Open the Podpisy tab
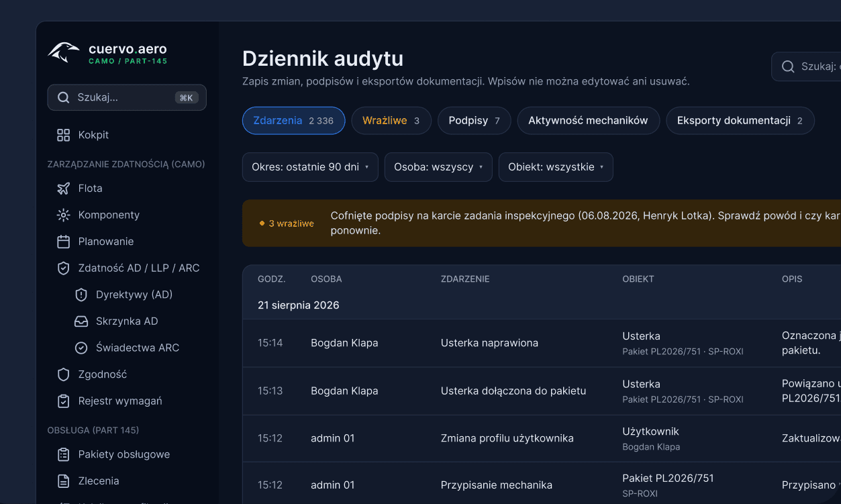This screenshot has height=504, width=841. pos(475,121)
